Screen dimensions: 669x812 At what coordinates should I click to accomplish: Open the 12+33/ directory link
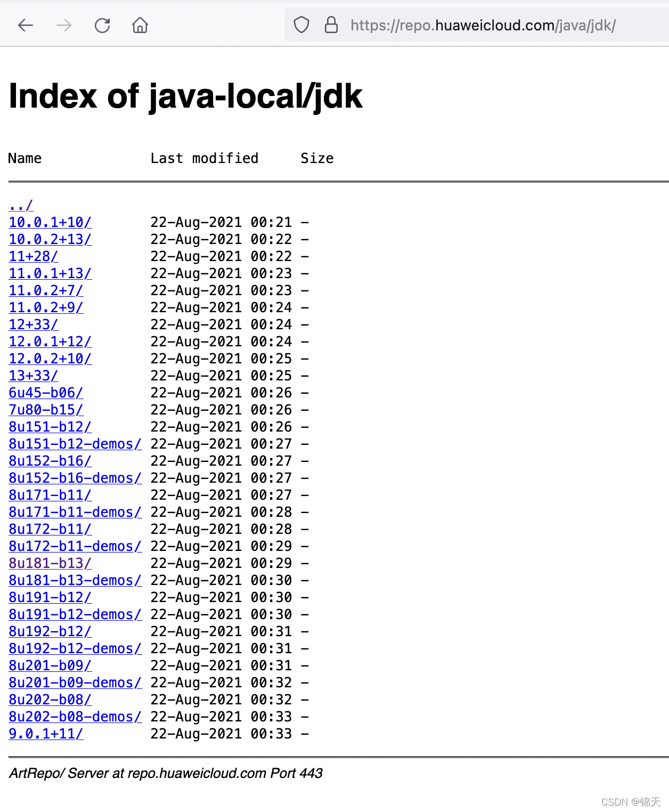(33, 324)
